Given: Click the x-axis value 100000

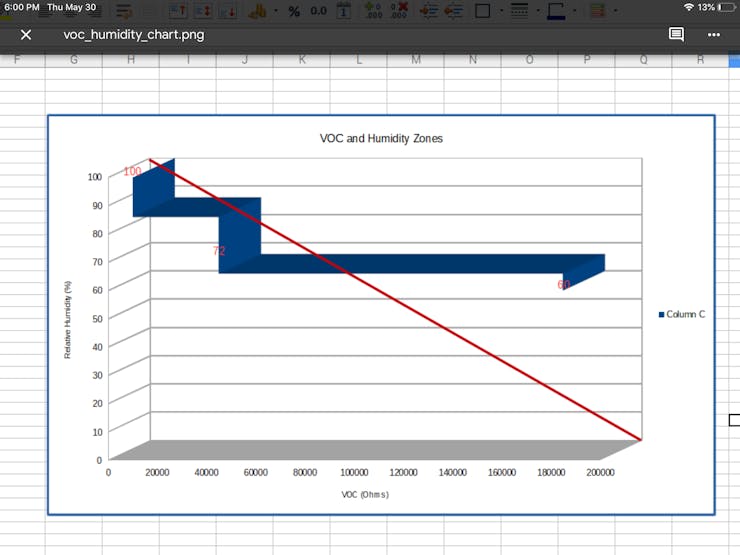Looking at the screenshot, I should 354,472.
